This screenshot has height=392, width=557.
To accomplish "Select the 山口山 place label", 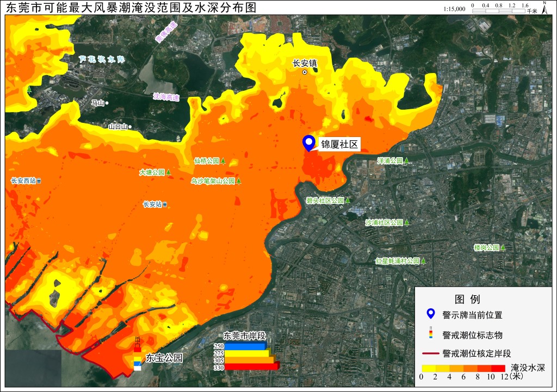I will click(x=118, y=126).
